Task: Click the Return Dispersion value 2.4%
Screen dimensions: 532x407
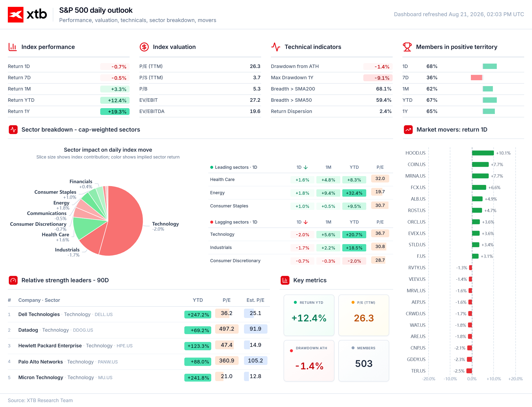Action: tap(386, 111)
